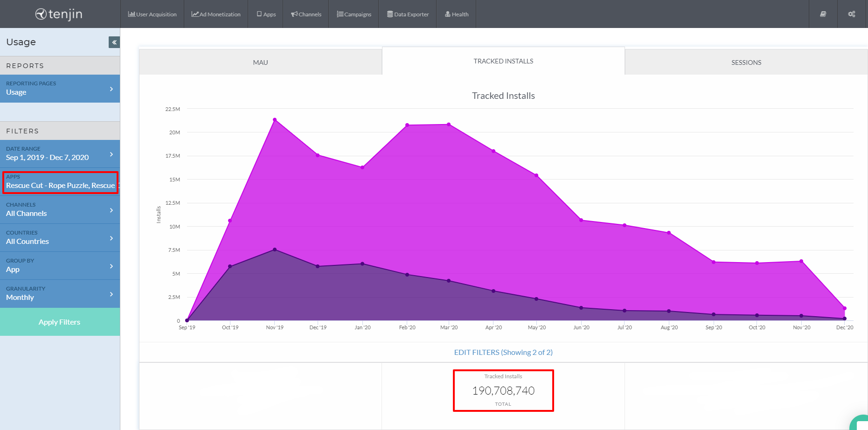The width and height of the screenshot is (868, 430).
Task: Go to the Apps section
Action: click(x=266, y=14)
